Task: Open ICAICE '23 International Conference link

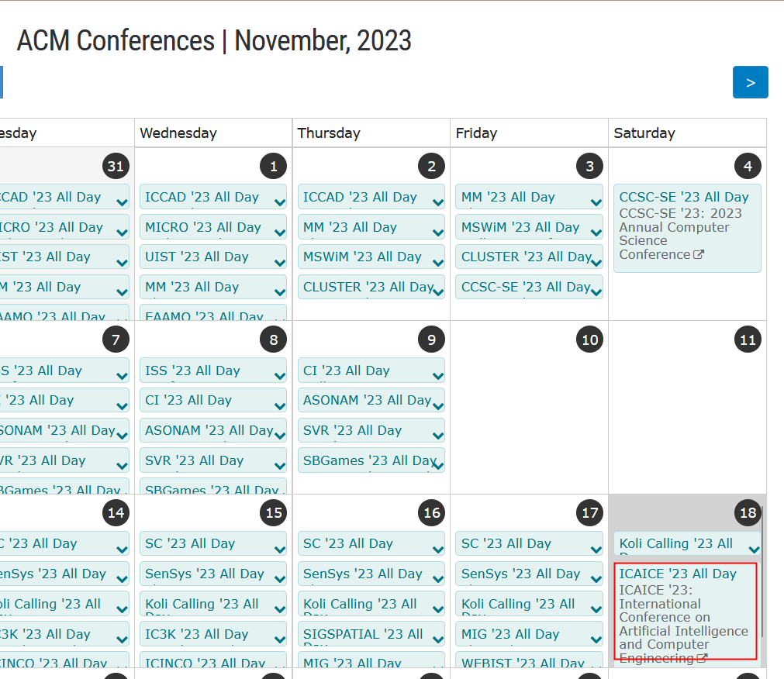Action: pyautogui.click(x=683, y=624)
